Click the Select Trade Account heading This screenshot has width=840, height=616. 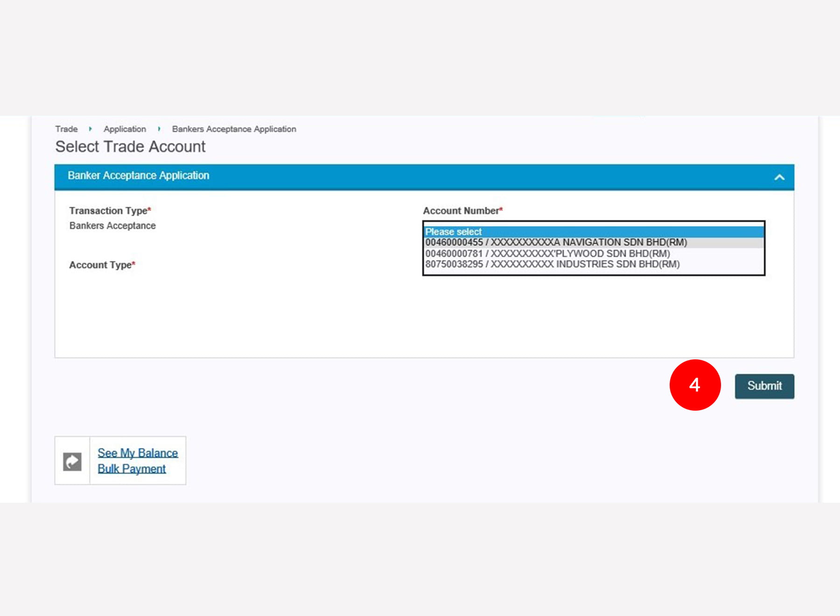tap(130, 147)
